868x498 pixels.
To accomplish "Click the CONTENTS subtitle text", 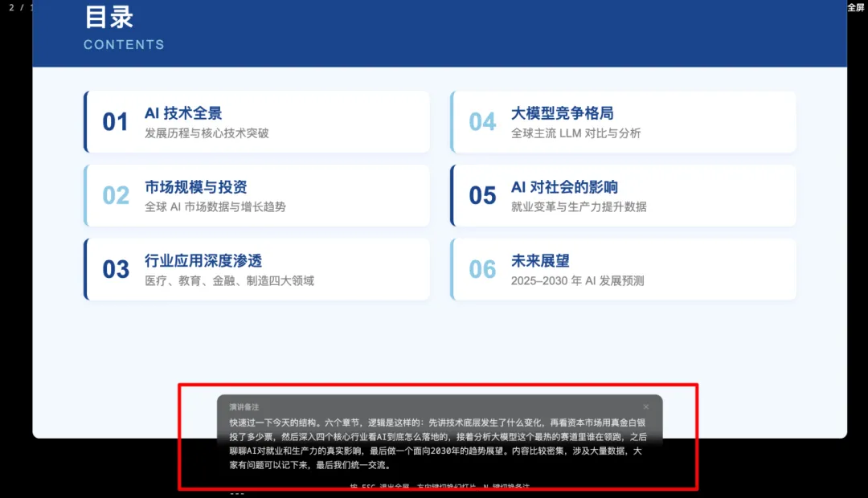I will [124, 45].
